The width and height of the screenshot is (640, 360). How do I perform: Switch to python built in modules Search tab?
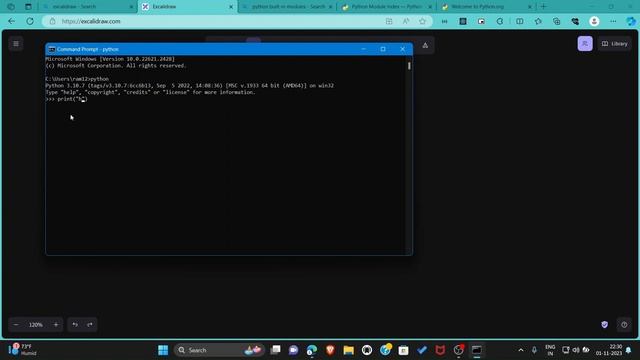[x=288, y=7]
